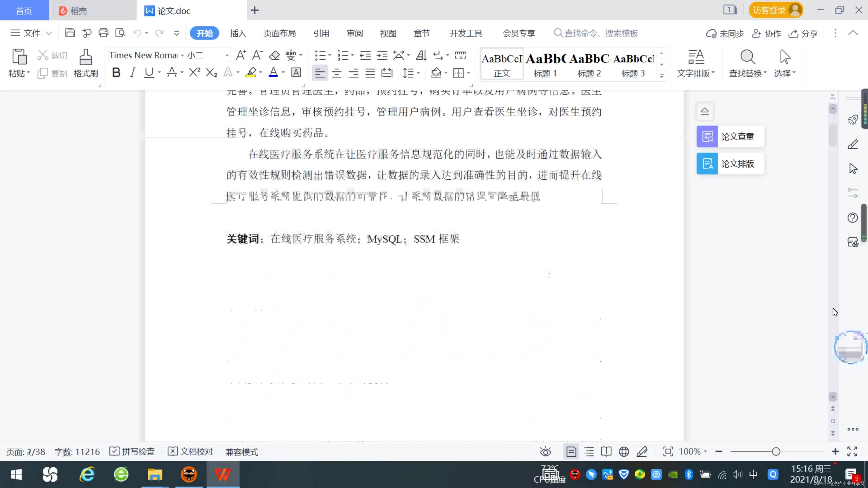The height and width of the screenshot is (488, 868).
Task: Click the thesis formatting button
Action: pos(730,164)
